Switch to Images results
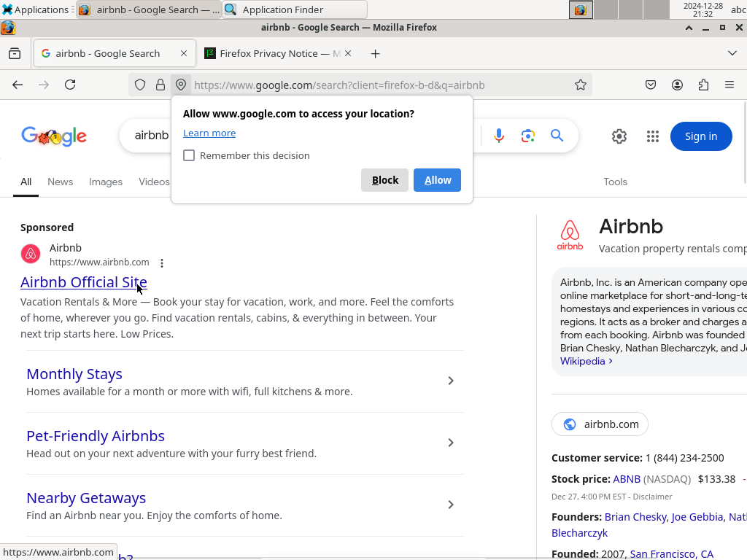The height and width of the screenshot is (560, 747). click(106, 182)
